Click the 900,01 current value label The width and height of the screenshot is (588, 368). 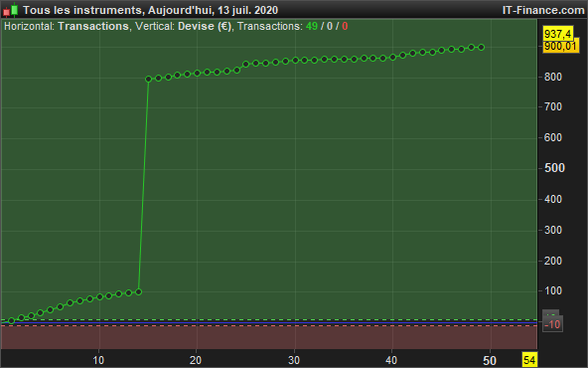560,46
